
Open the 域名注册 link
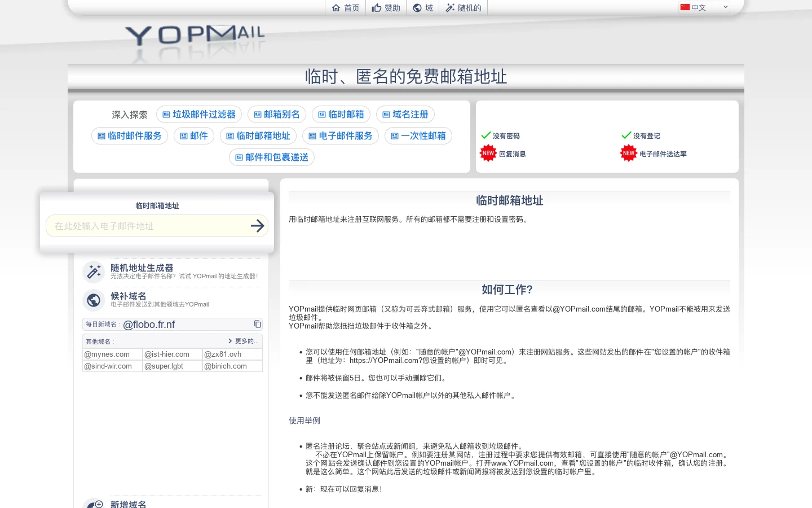pyautogui.click(x=405, y=115)
